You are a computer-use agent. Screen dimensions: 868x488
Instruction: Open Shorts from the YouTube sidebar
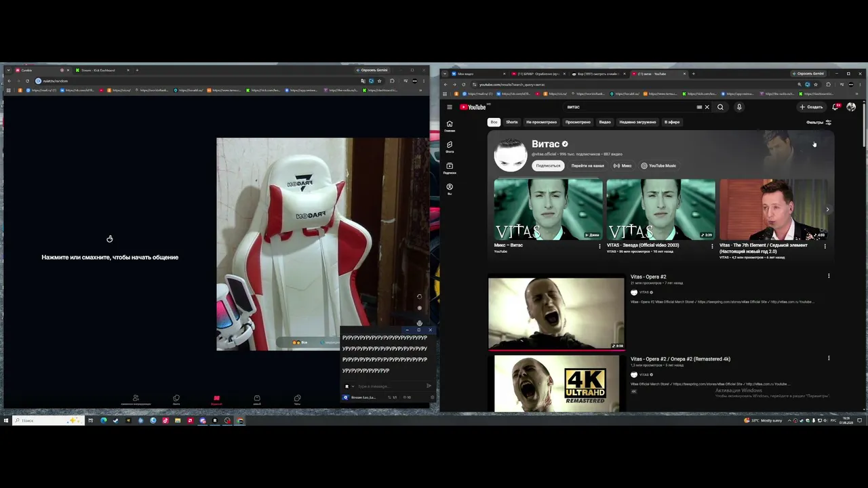click(x=450, y=147)
